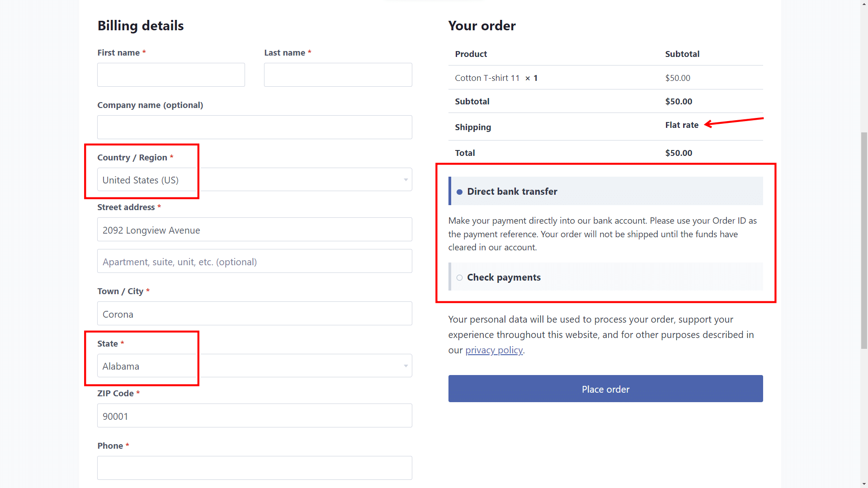The height and width of the screenshot is (488, 868).
Task: Click the ZIP Code field showing 90001
Action: click(x=255, y=415)
